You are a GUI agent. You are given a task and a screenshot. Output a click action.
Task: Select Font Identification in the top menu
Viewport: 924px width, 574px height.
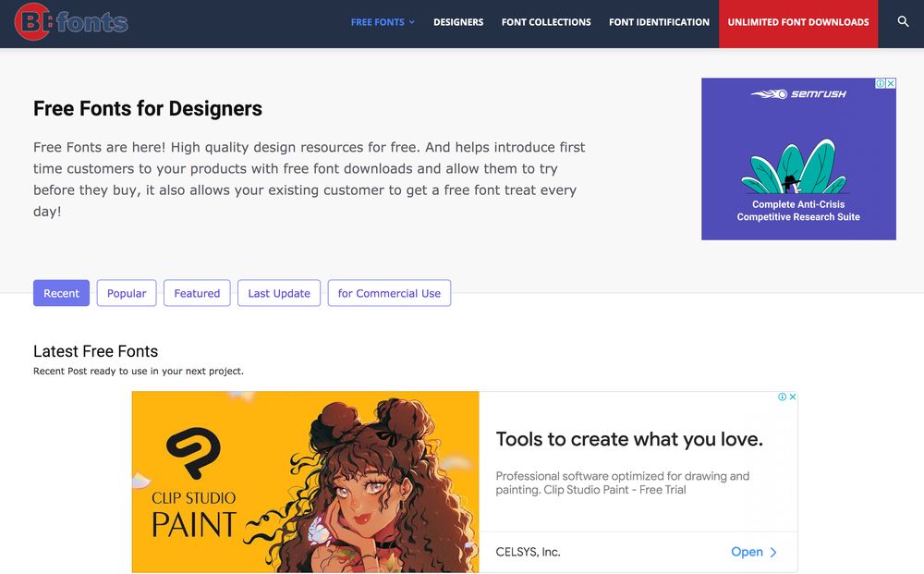coord(659,22)
